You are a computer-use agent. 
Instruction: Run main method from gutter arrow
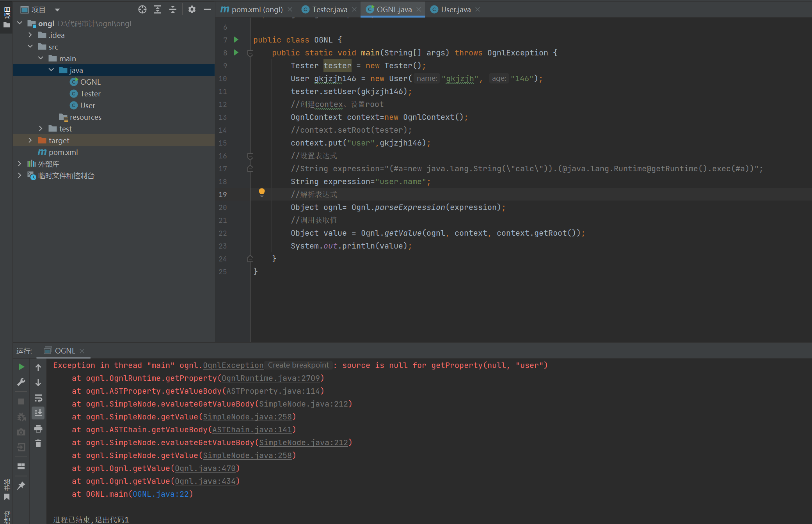pyautogui.click(x=236, y=52)
